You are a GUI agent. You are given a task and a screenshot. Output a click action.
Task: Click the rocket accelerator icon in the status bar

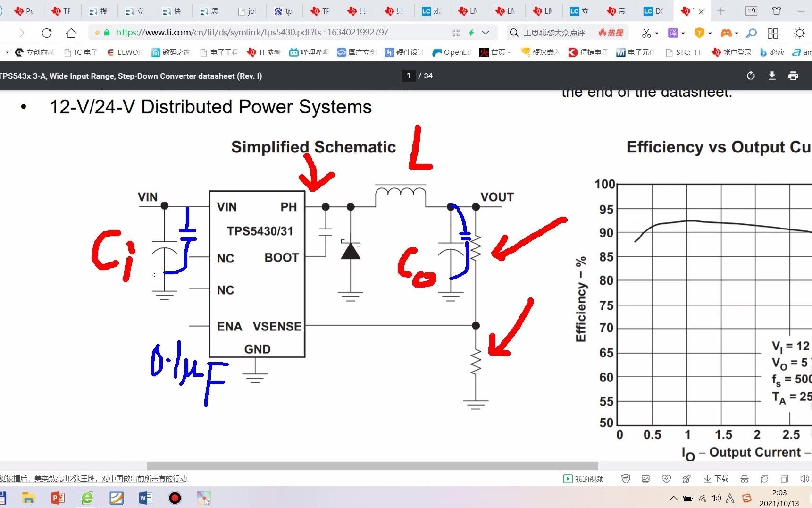[686, 479]
